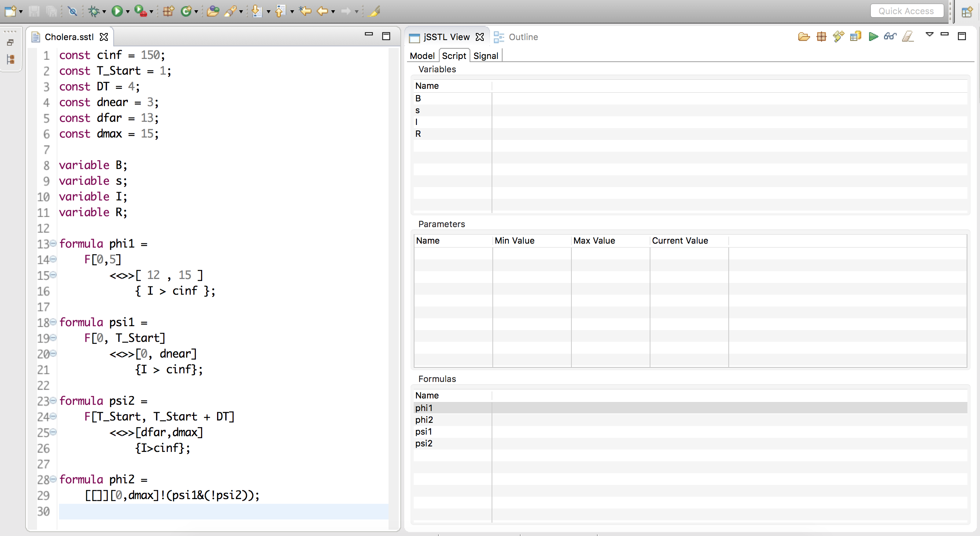Image resolution: width=980 pixels, height=536 pixels.
Task: Click the Open Perspective icon at top right
Action: [x=967, y=12]
